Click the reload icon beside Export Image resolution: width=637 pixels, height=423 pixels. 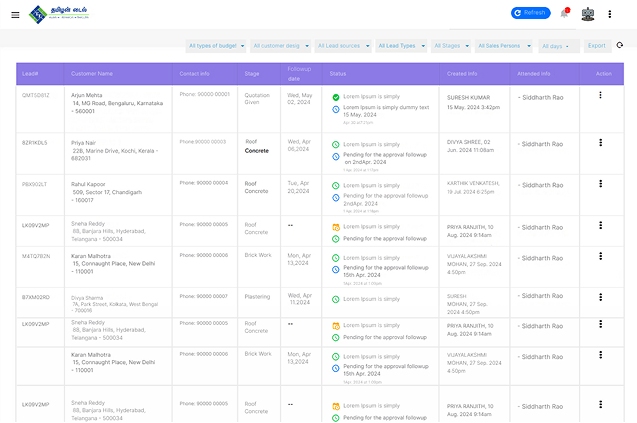point(620,46)
